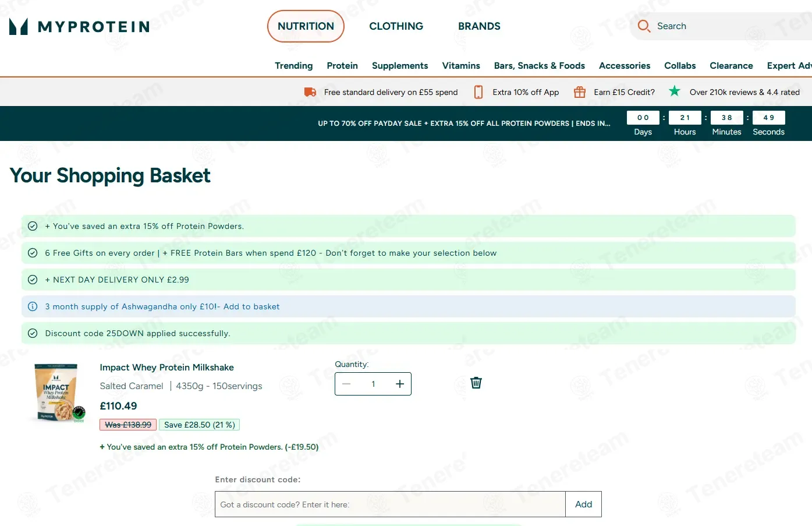Image resolution: width=812 pixels, height=526 pixels.
Task: Open the Protein menu
Action: [342, 66]
